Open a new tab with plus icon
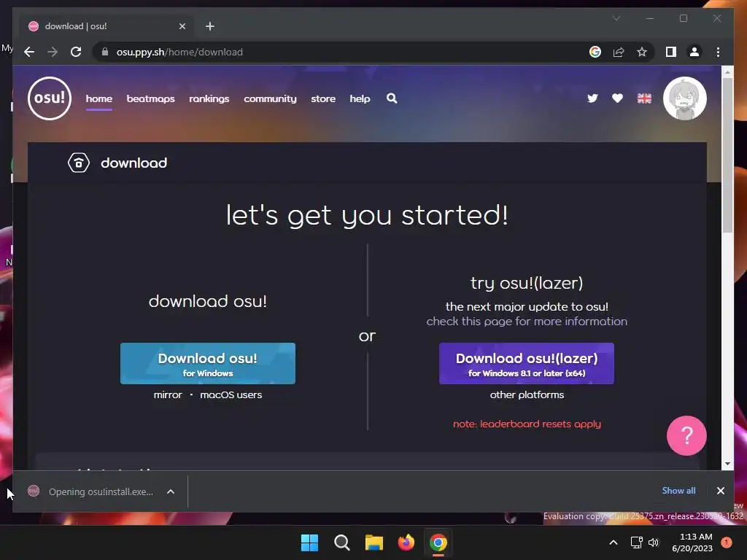The width and height of the screenshot is (747, 560). click(x=210, y=26)
